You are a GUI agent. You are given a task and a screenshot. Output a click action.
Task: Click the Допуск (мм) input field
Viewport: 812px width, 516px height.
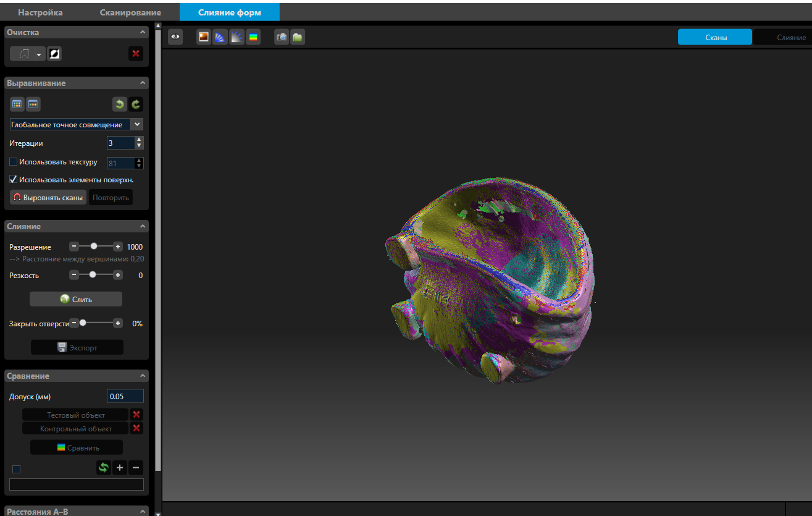click(125, 396)
